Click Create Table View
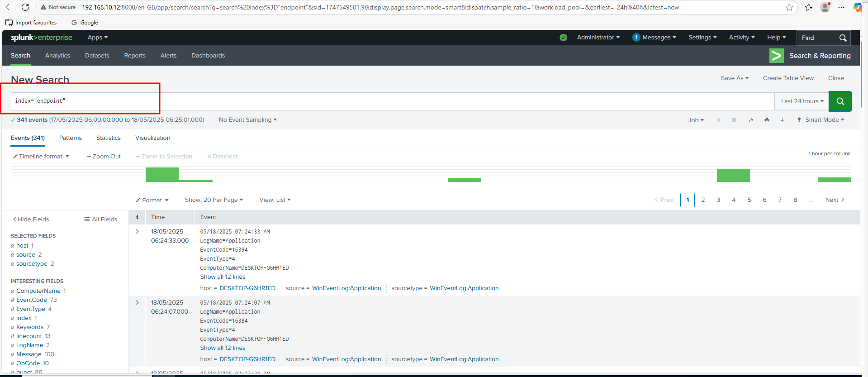868x377 pixels. tap(788, 78)
